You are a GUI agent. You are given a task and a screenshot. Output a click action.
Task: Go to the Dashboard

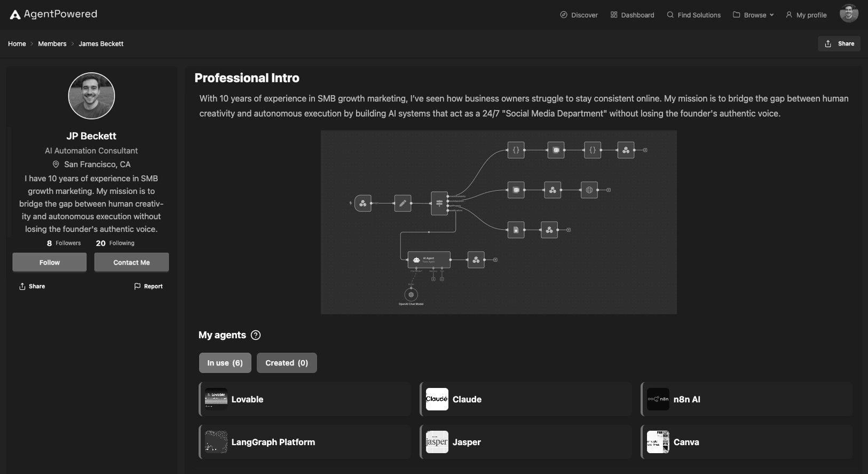[x=632, y=15]
